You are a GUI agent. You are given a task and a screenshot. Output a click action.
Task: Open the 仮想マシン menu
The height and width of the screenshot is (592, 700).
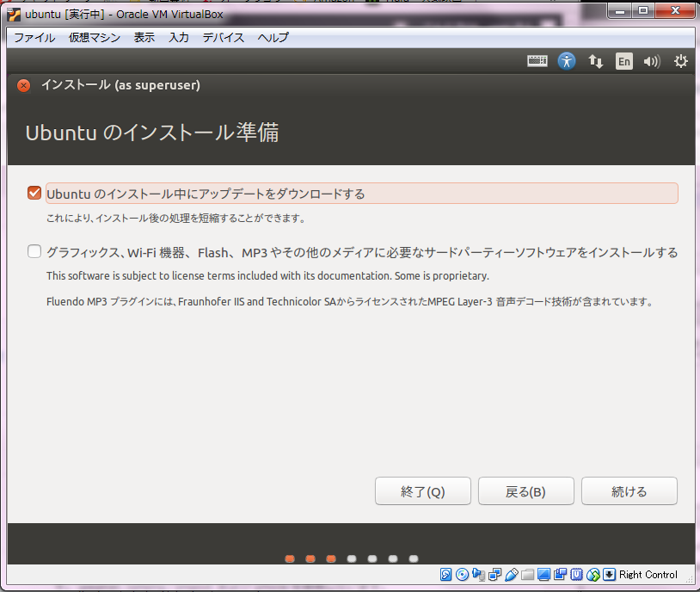(95, 38)
